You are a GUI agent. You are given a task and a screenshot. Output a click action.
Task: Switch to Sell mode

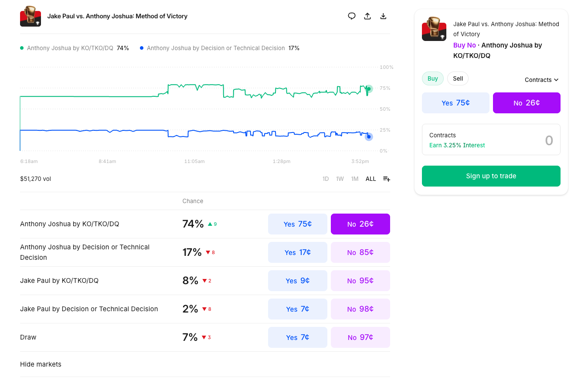point(458,78)
